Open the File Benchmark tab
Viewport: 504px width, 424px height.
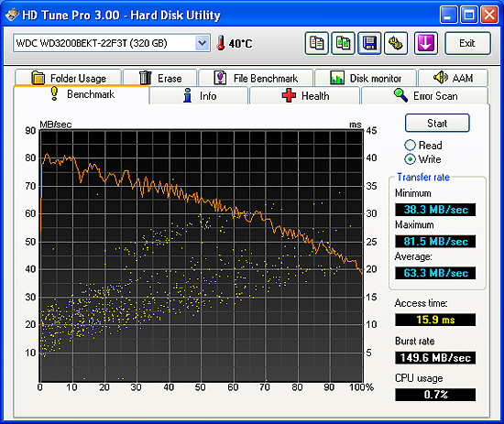coord(256,78)
